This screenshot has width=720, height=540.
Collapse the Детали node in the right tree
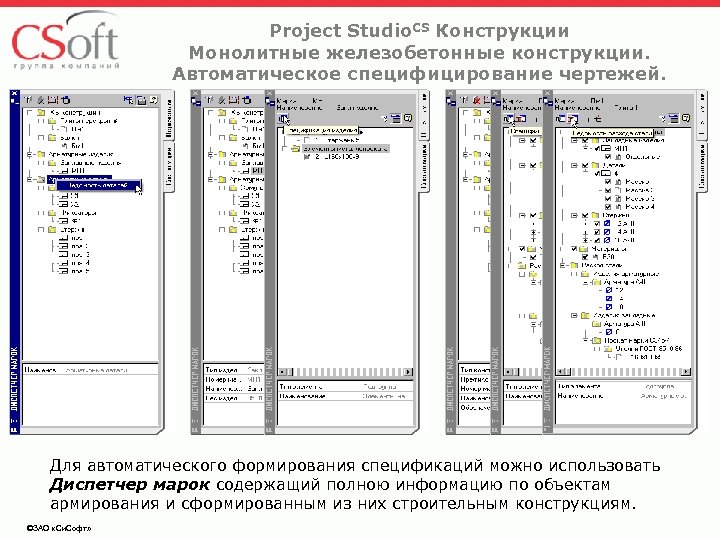(x=574, y=165)
